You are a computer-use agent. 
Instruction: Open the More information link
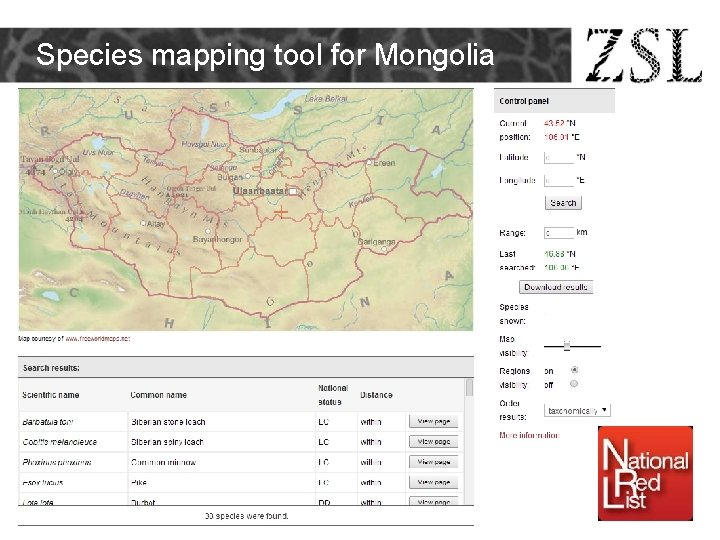529,435
